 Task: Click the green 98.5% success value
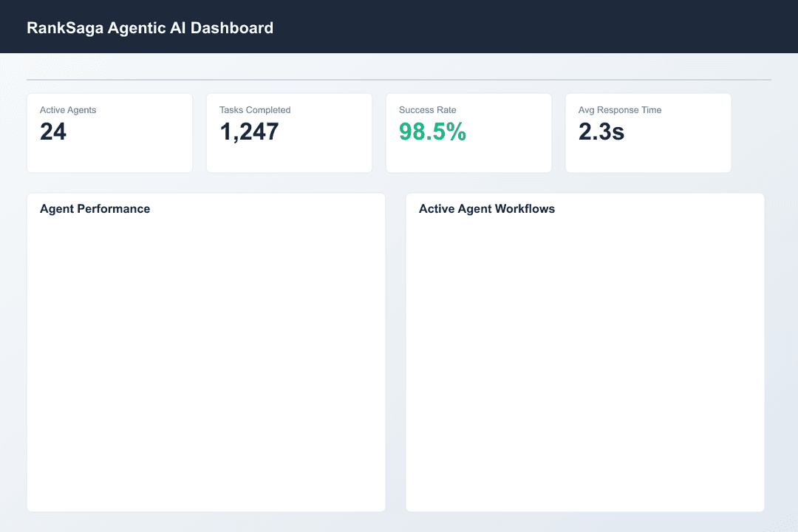coord(432,132)
